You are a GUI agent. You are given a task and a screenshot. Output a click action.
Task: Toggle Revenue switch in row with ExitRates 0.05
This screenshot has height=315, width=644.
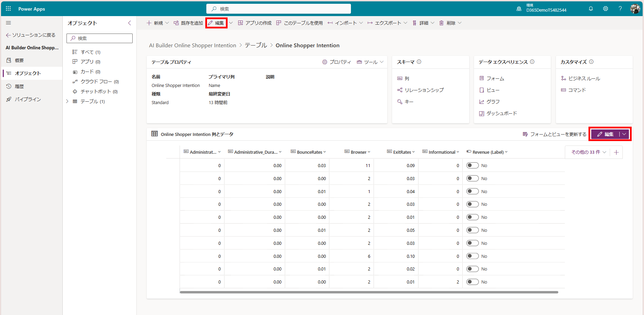473,230
